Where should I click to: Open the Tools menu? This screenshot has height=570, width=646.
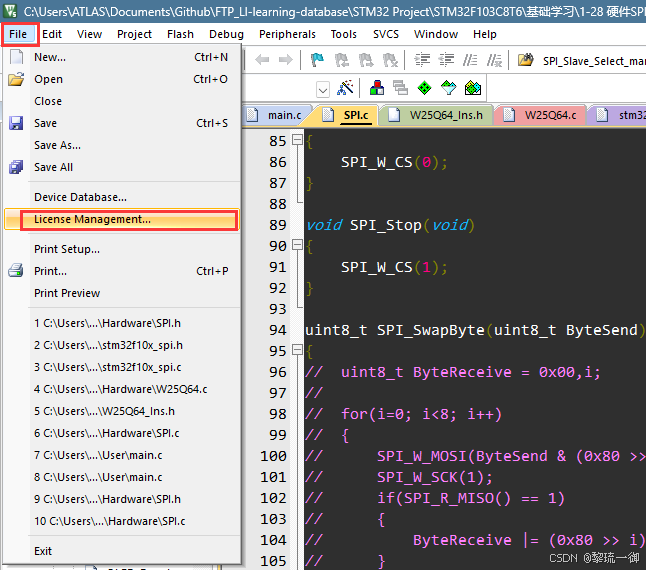[x=344, y=34]
